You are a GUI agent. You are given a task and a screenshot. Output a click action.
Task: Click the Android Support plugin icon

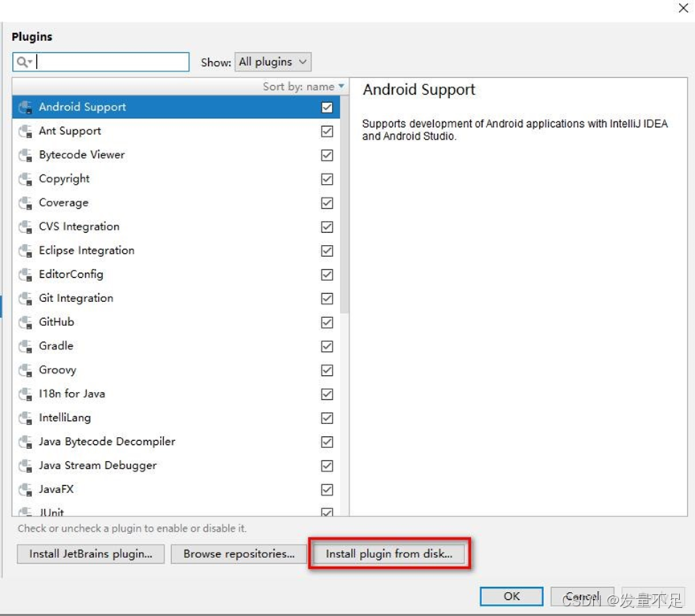(x=25, y=108)
